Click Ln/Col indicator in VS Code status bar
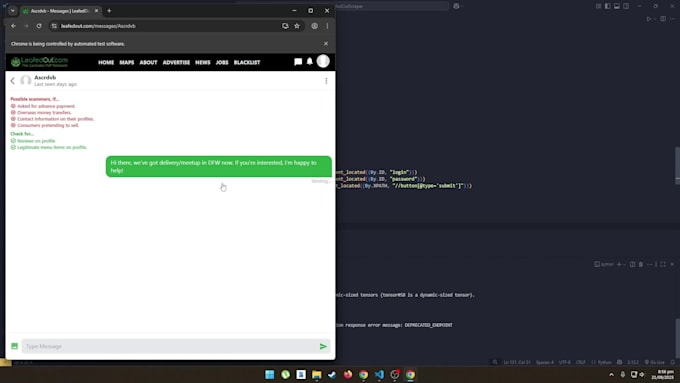The image size is (680, 383). click(x=517, y=362)
